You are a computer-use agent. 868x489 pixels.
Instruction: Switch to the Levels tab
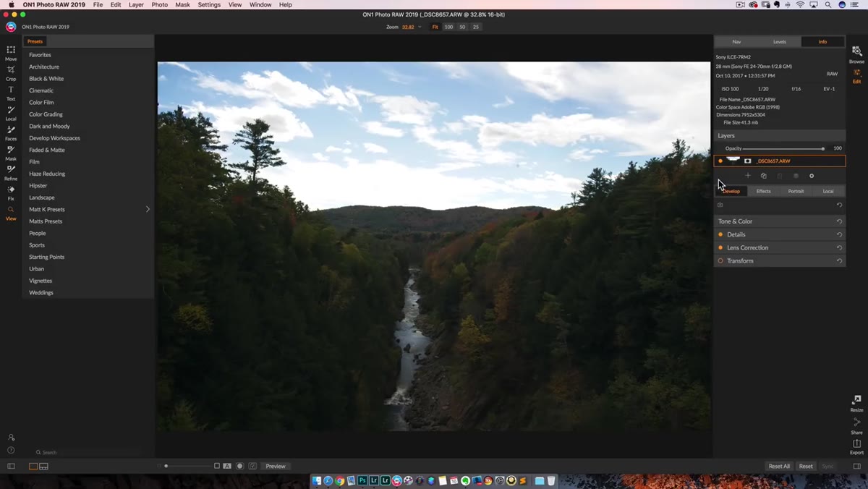(780, 41)
